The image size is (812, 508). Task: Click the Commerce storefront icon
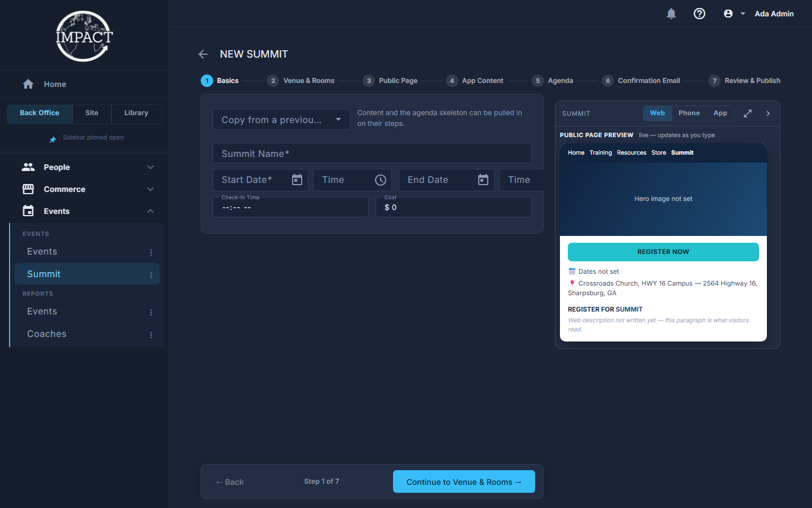click(x=28, y=189)
